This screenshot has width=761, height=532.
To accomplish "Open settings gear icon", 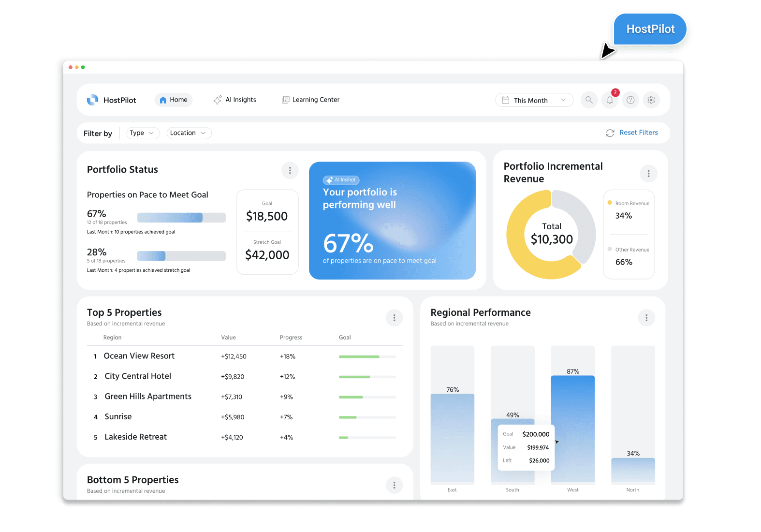I will coord(651,100).
